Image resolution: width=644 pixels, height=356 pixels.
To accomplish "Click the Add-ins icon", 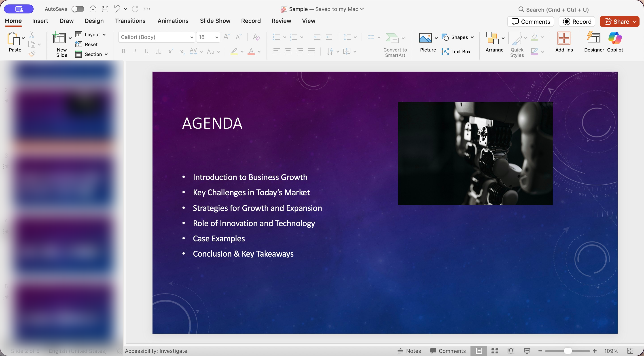I will point(564,42).
